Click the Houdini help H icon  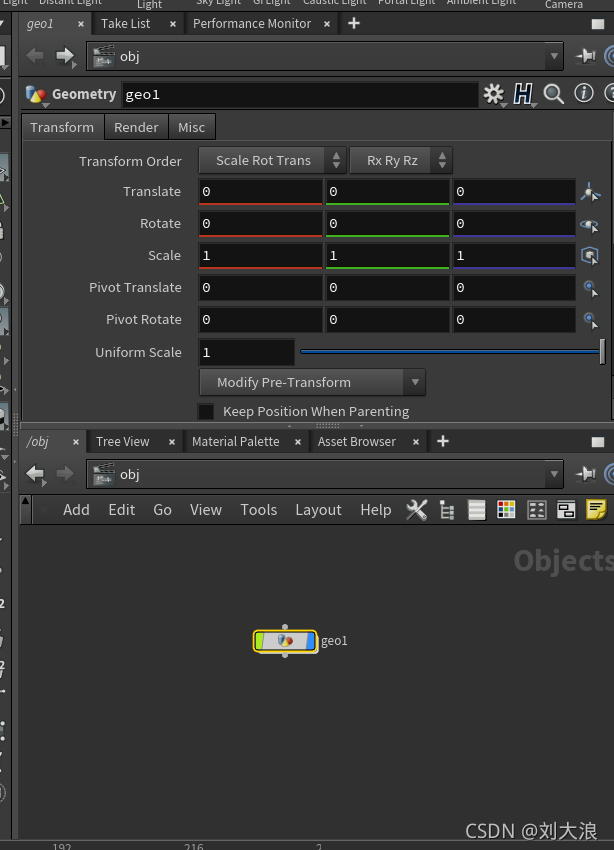(x=522, y=94)
